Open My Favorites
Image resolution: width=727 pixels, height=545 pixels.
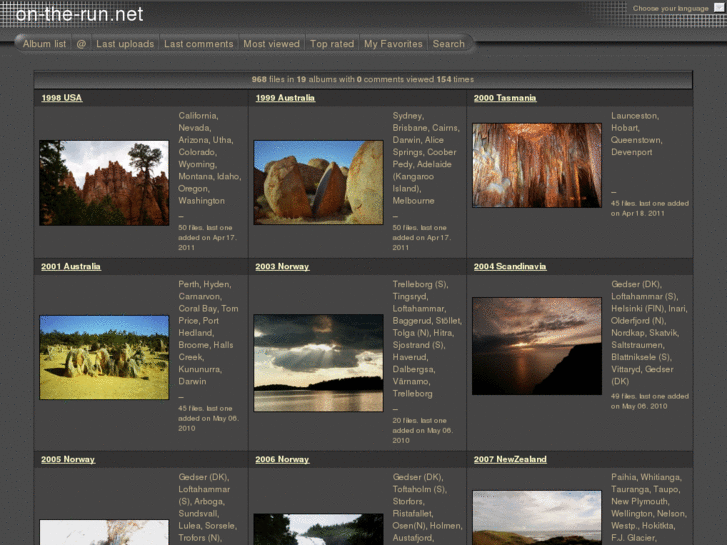coord(393,44)
